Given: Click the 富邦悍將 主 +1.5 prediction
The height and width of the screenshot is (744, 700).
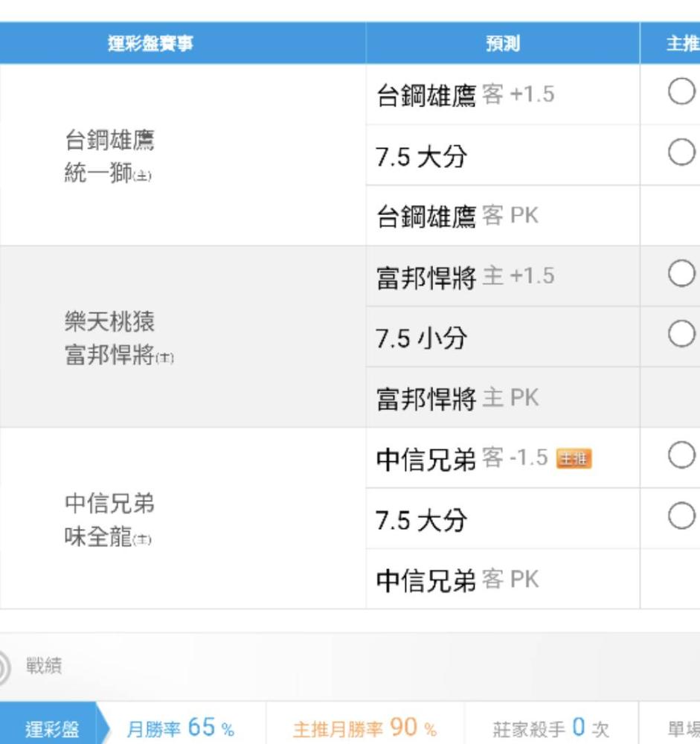Looking at the screenshot, I should coord(465,277).
